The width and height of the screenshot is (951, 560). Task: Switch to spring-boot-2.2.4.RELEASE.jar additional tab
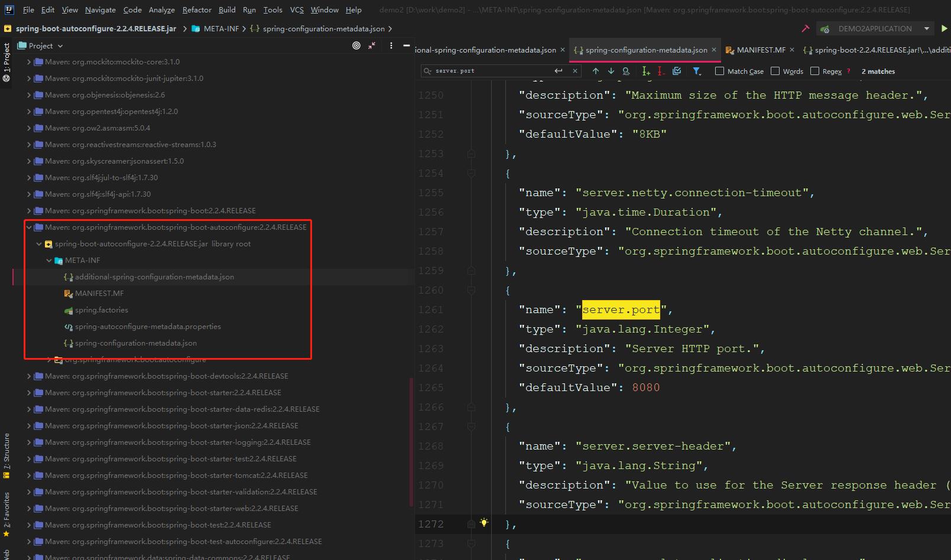point(877,50)
